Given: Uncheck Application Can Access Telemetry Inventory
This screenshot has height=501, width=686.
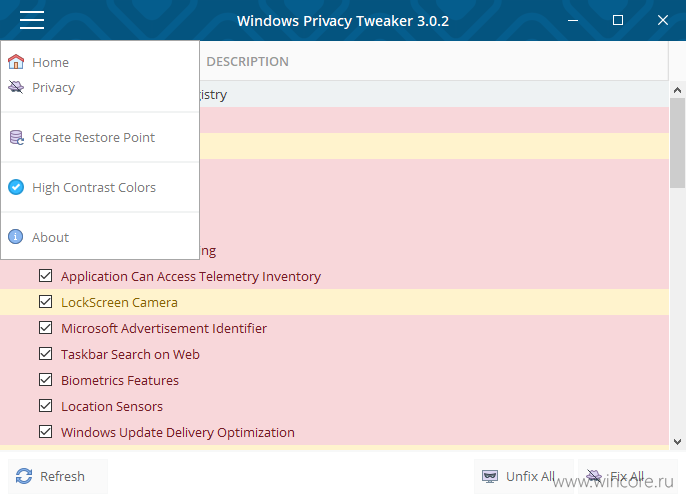Looking at the screenshot, I should pyautogui.click(x=46, y=276).
